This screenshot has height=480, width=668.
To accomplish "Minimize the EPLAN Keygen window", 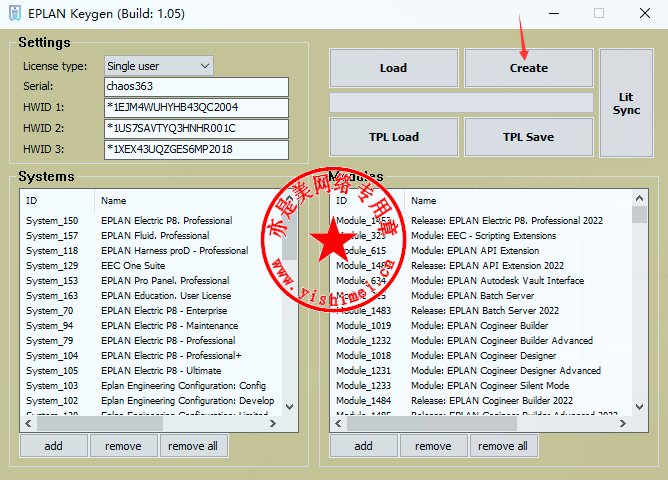I will (x=554, y=14).
